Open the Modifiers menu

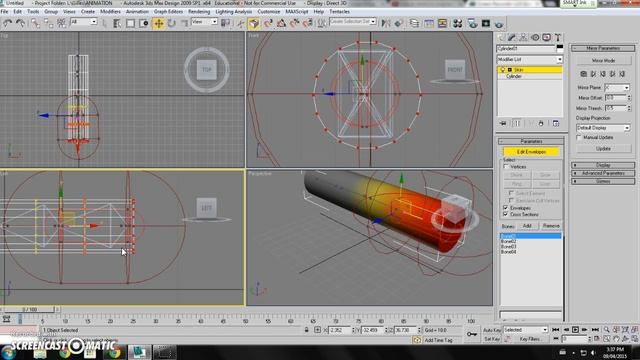[110, 12]
